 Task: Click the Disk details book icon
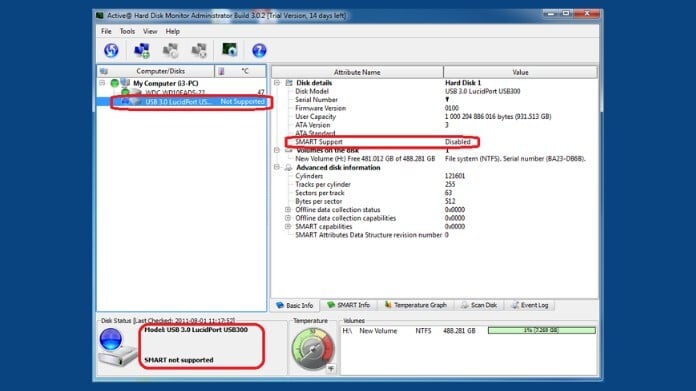click(289, 83)
